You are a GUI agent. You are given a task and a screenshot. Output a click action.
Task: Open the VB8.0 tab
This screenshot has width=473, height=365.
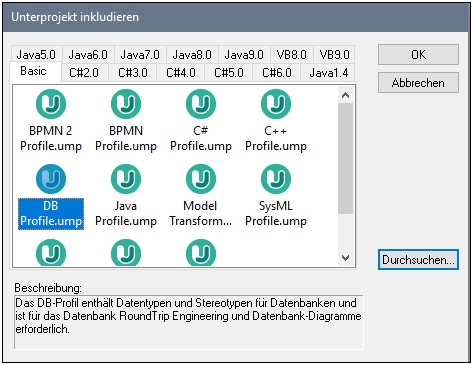coord(292,55)
